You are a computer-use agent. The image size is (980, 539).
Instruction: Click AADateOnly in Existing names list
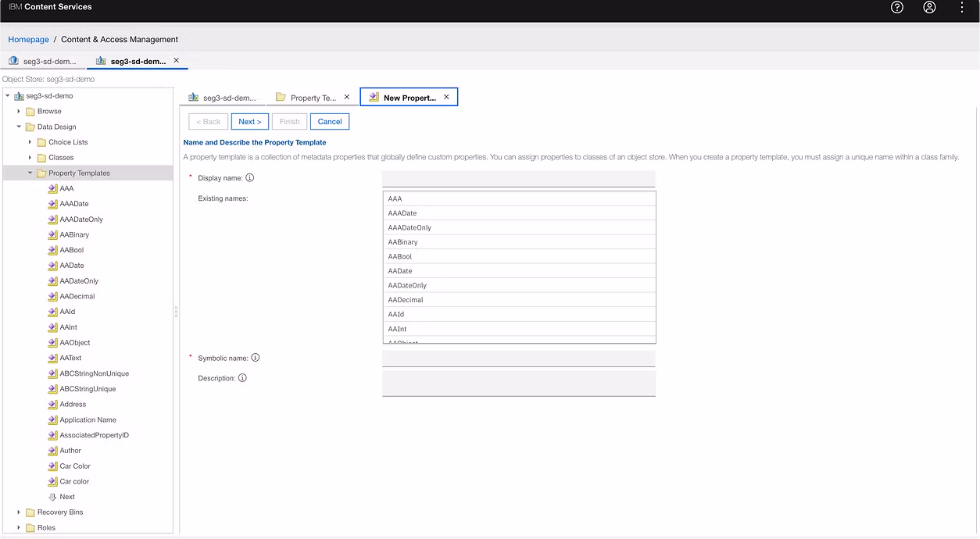[519, 285]
